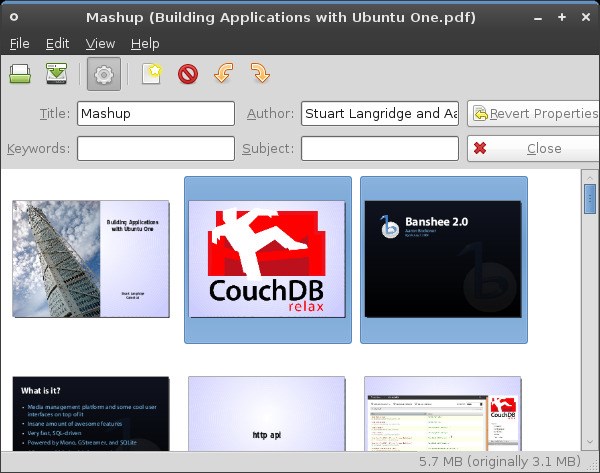Image resolution: width=600 pixels, height=473 pixels.
Task: Click the Revert Properties button
Action: point(533,113)
